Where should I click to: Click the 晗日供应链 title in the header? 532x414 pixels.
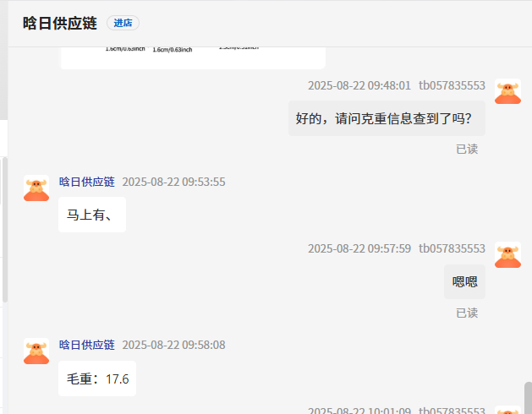pyautogui.click(x=60, y=24)
